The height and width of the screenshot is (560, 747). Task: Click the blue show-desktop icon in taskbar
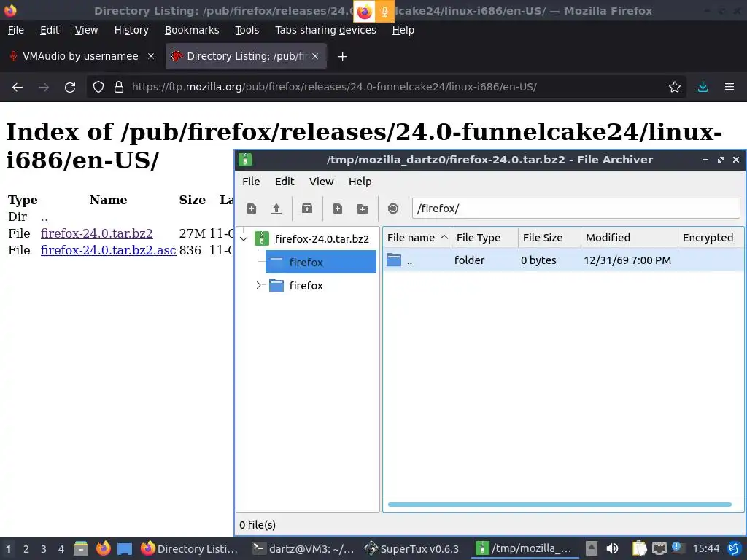click(125, 548)
